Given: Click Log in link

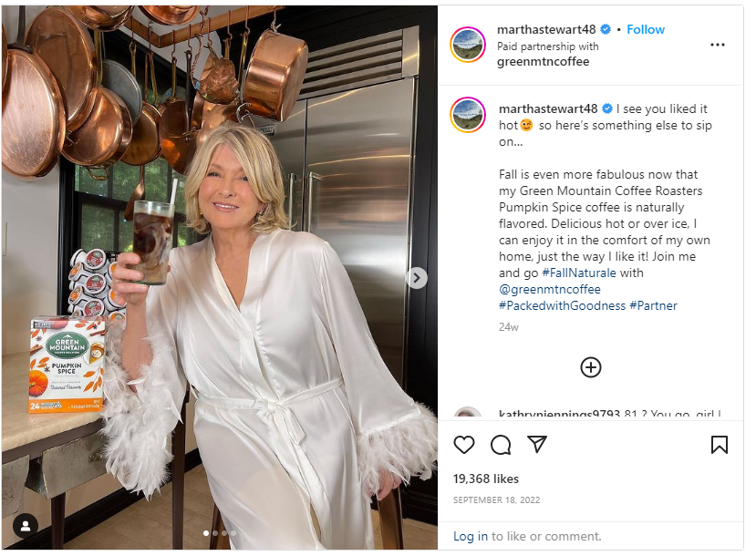Looking at the screenshot, I should click(x=470, y=536).
